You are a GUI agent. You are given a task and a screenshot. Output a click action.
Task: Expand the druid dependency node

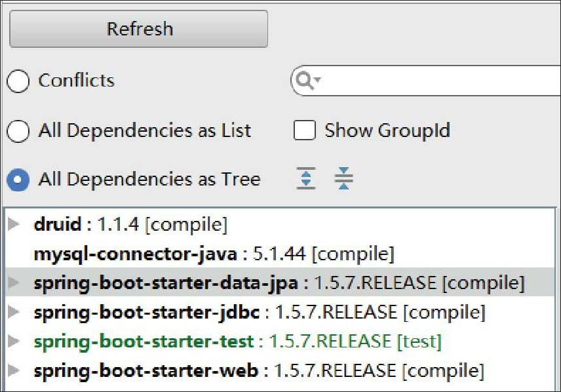13,225
